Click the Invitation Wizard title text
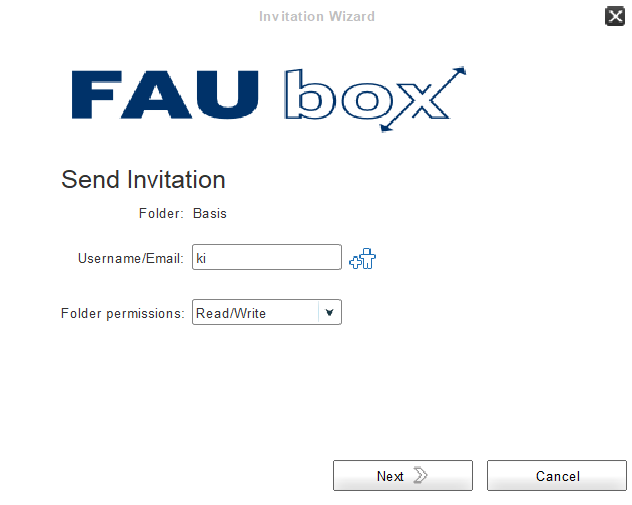The width and height of the screenshot is (632, 505). 317,17
